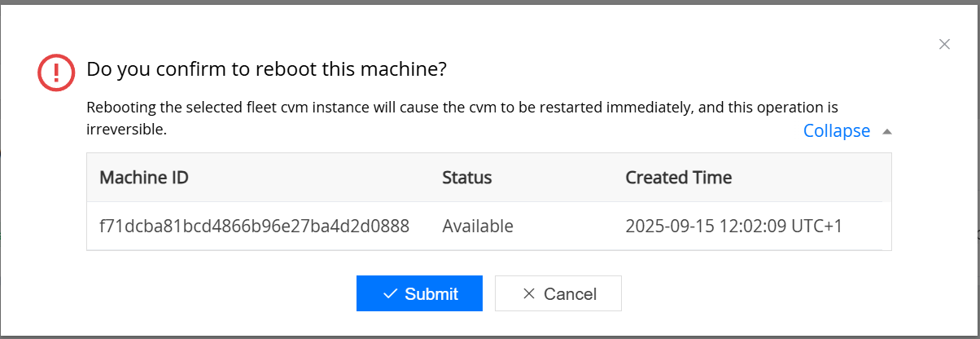Click the 'Do you confirm' dialog title

pos(266,69)
